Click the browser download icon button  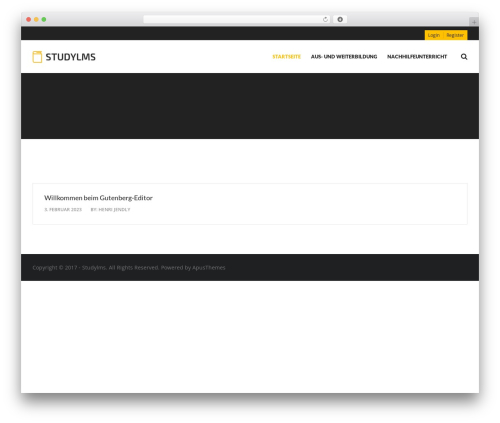pyautogui.click(x=340, y=19)
